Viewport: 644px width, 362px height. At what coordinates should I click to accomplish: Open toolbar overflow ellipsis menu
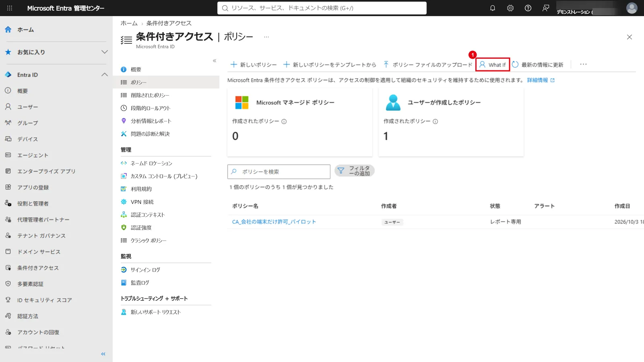click(x=583, y=64)
